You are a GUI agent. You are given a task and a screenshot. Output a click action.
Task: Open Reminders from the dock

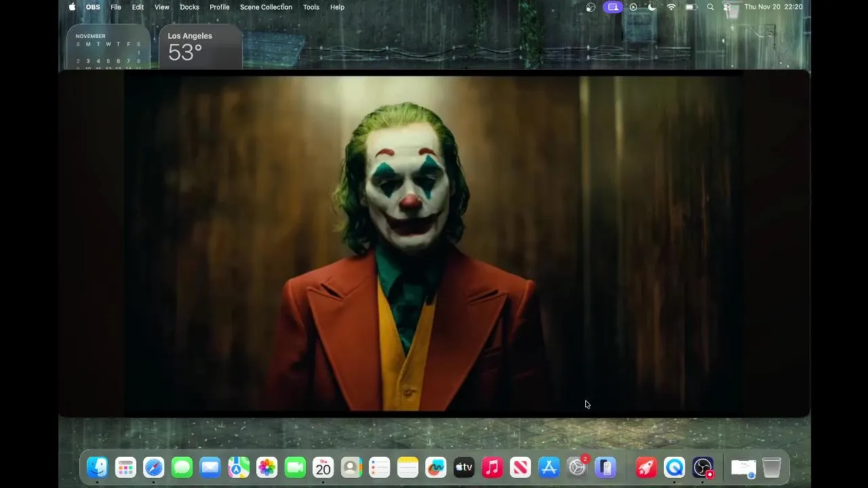coord(380,467)
